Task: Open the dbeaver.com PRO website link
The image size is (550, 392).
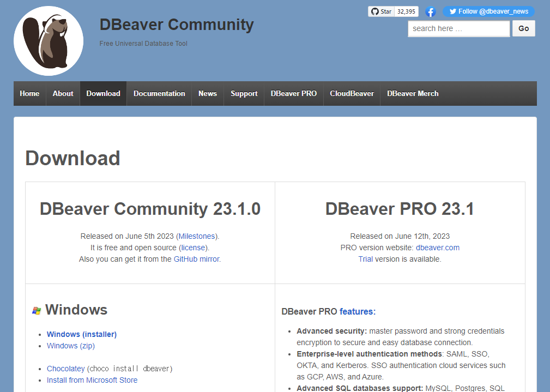Action: (x=437, y=248)
